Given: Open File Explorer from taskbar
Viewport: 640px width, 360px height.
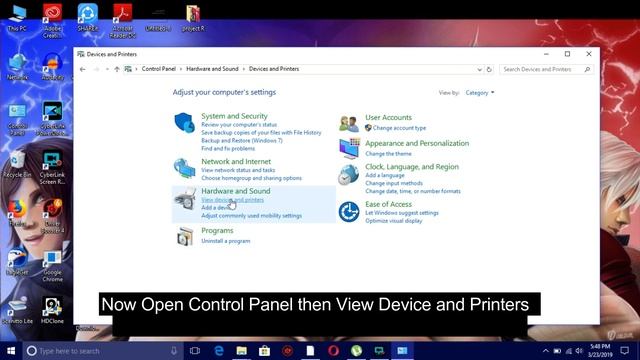Looking at the screenshot, I should (242, 351).
